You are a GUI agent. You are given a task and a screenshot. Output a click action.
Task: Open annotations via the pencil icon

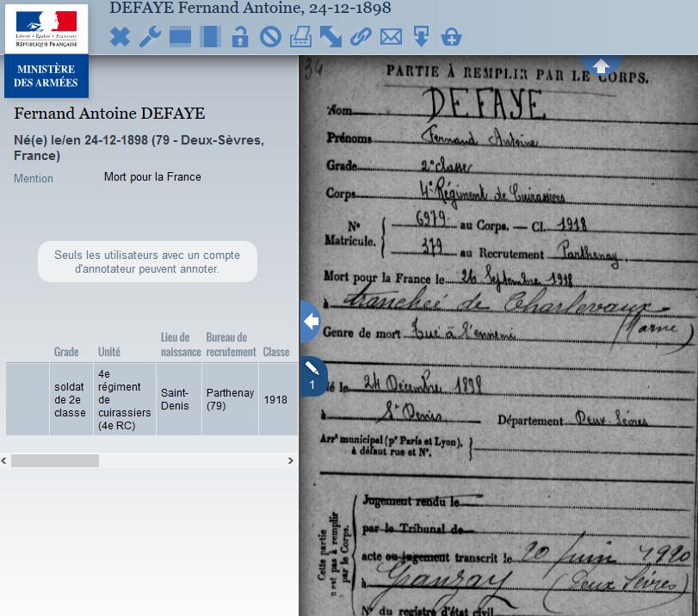[313, 376]
